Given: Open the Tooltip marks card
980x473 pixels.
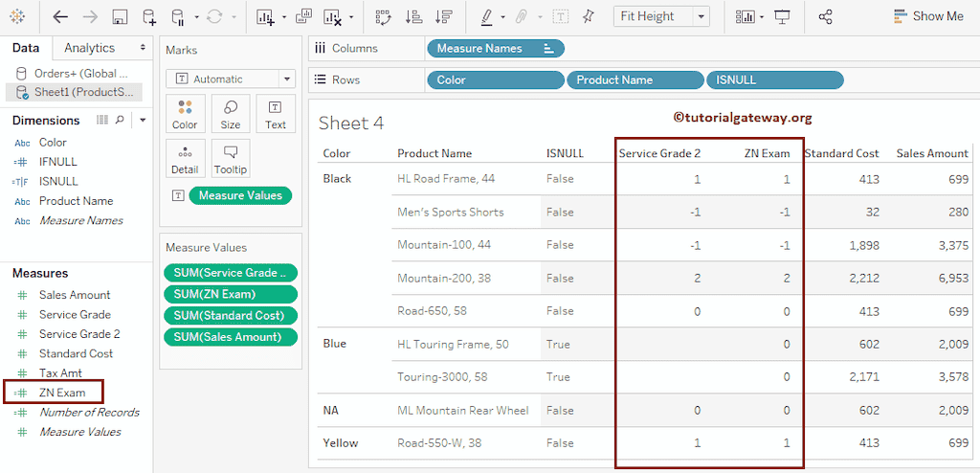Looking at the screenshot, I should [x=230, y=159].
